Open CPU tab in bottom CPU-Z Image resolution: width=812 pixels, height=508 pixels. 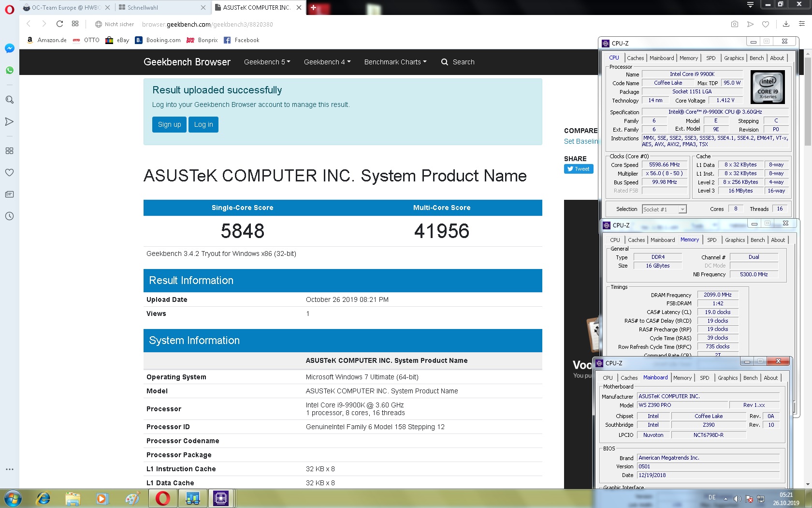[x=608, y=378]
